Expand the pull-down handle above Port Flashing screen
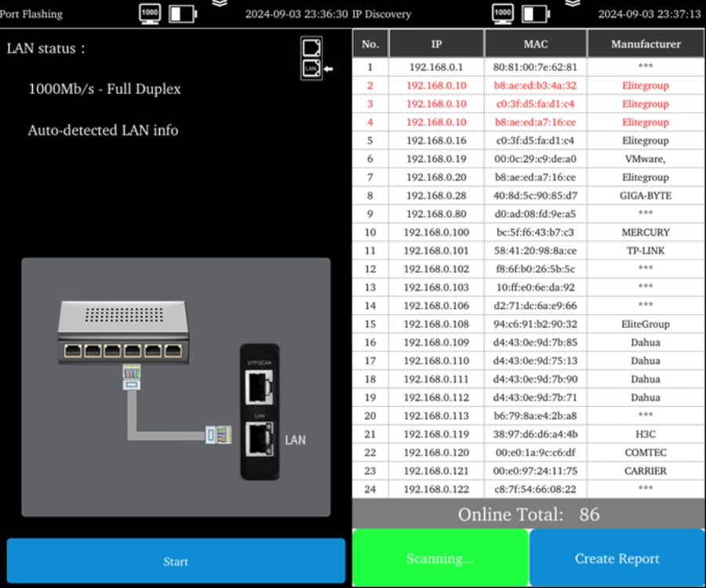The width and height of the screenshot is (706, 588). [x=220, y=3]
